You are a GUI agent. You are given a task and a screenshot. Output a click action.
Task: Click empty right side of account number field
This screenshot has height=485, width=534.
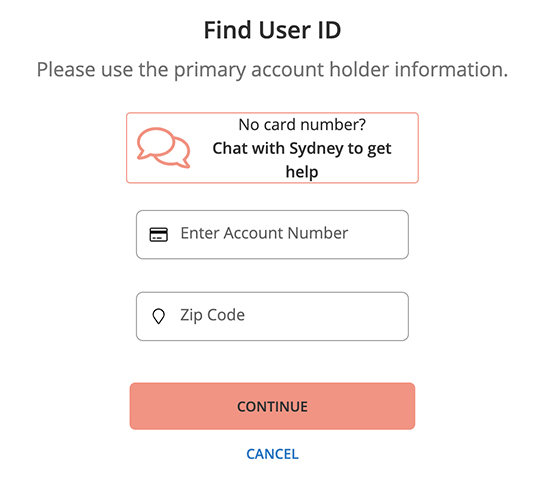[x=378, y=235]
